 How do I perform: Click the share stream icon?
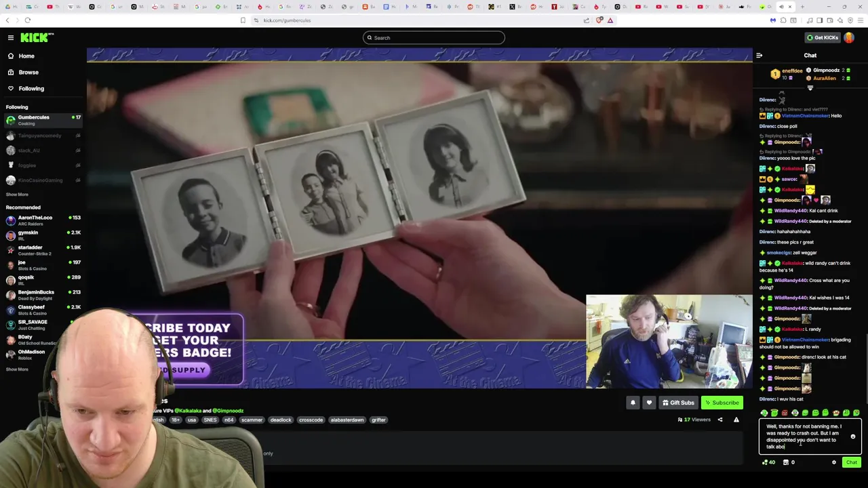coord(720,420)
